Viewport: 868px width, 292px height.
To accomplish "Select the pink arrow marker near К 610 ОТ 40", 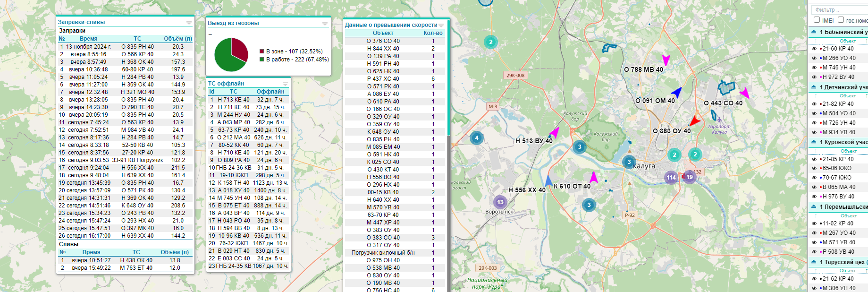I will pos(594,178).
